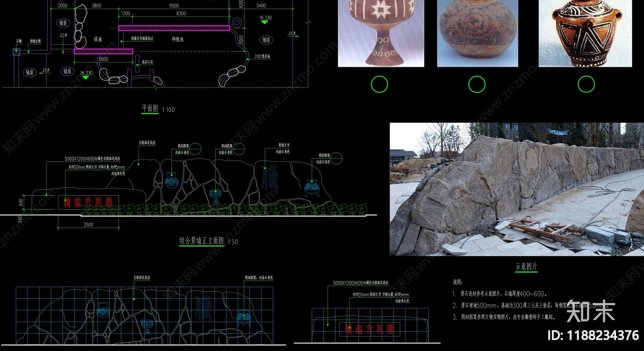Click the "绿地" plan label
This screenshot has height=351, width=644.
(x=98, y=39)
